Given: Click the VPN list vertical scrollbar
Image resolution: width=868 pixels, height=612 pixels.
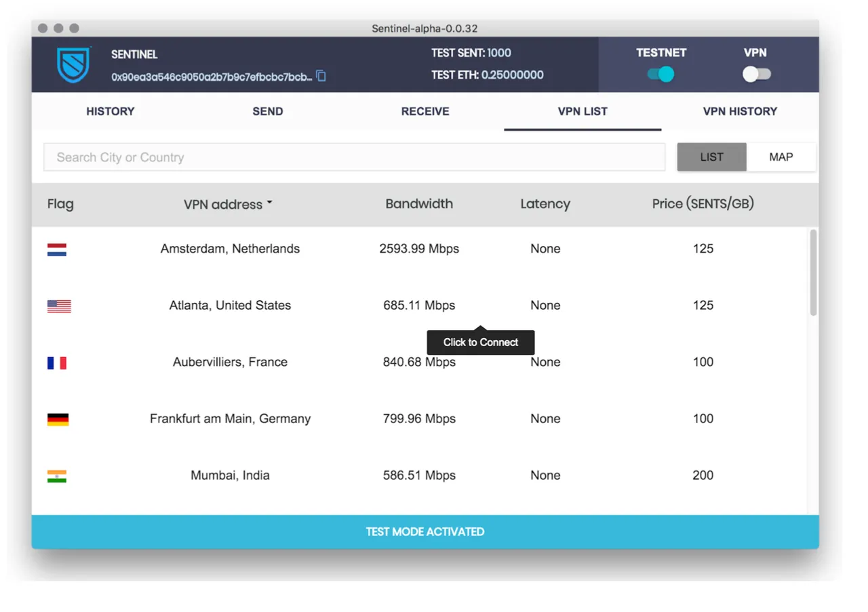Looking at the screenshot, I should 813,272.
